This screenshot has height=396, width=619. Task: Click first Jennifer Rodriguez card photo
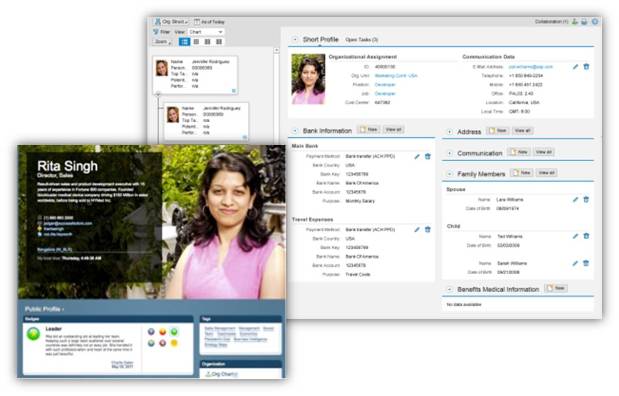point(161,68)
